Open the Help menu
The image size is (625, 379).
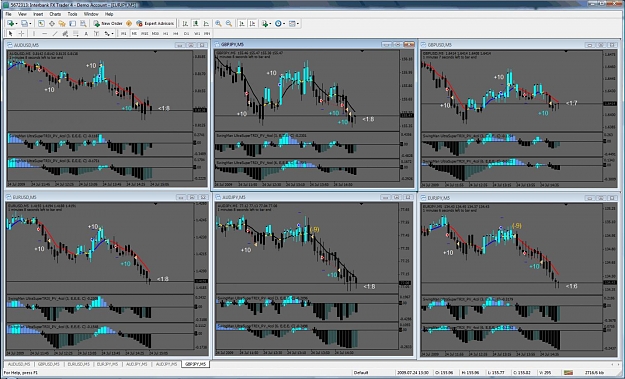[x=109, y=14]
